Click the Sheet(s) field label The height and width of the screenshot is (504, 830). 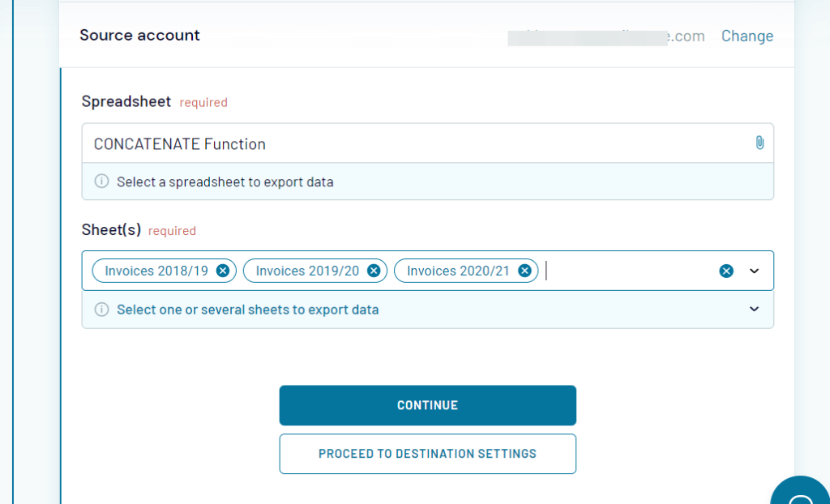pyautogui.click(x=111, y=230)
